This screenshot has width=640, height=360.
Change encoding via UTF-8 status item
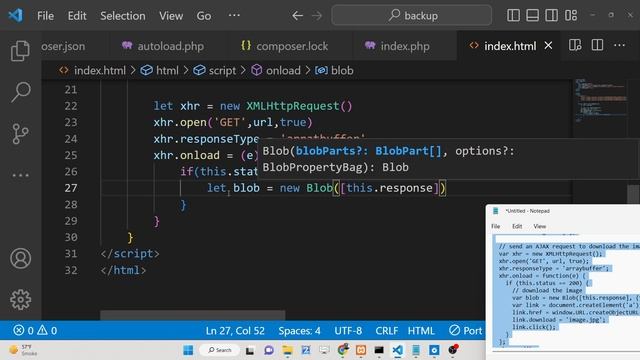(x=348, y=331)
